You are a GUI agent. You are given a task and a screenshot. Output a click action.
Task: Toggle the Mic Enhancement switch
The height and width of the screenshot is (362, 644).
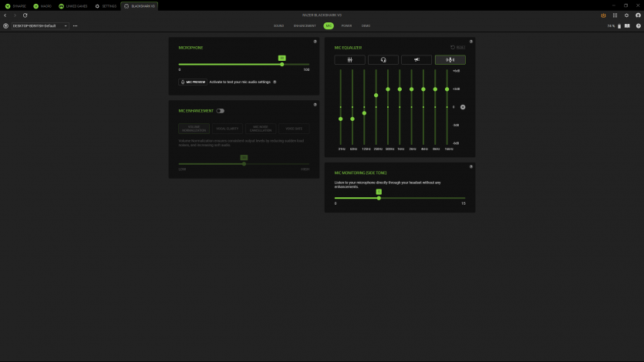point(221,111)
